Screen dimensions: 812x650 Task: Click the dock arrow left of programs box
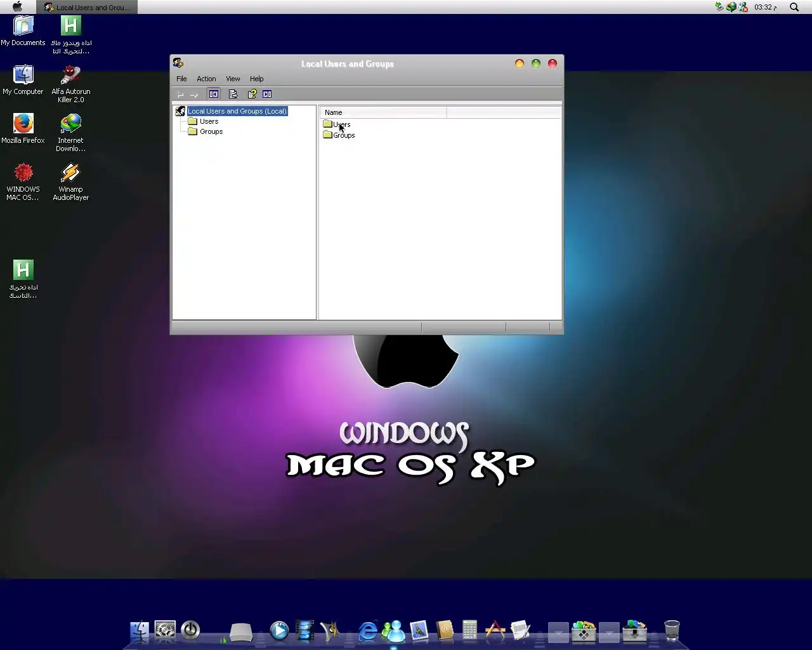[x=558, y=632]
